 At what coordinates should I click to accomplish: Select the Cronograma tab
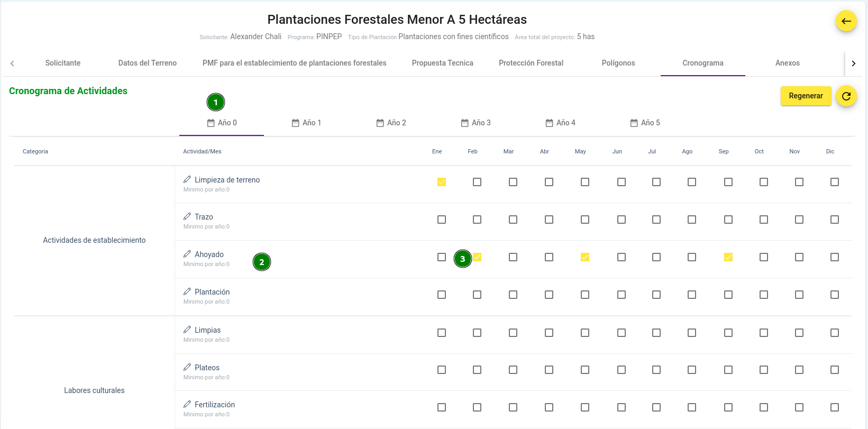(703, 63)
